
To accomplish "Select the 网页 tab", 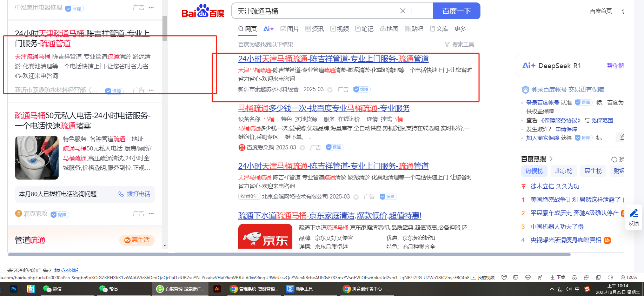I will tap(248, 29).
